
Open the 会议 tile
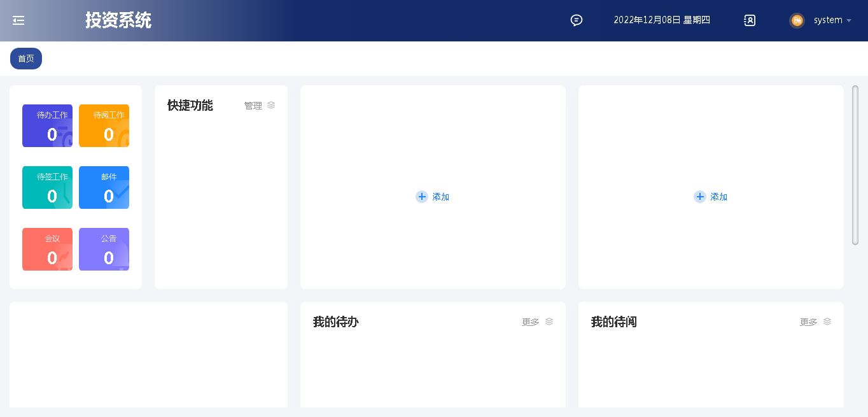[47, 249]
